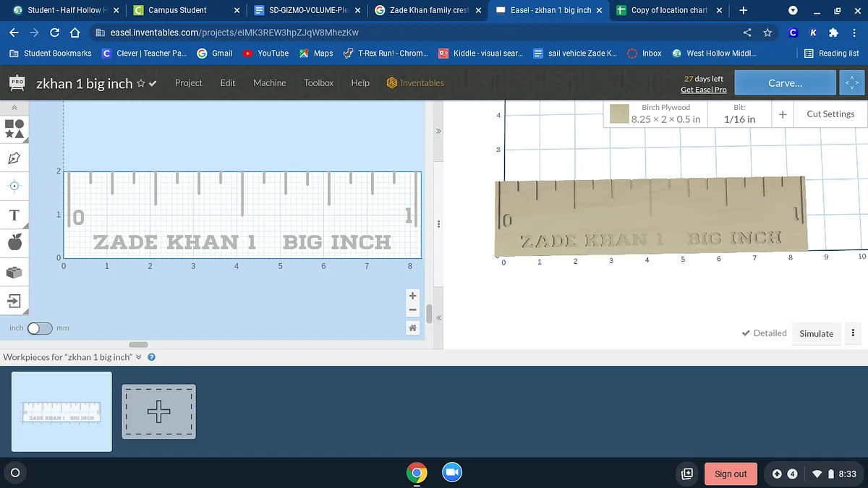Open the apple Icons library
Screen dimensions: 868x488
coord(14,243)
